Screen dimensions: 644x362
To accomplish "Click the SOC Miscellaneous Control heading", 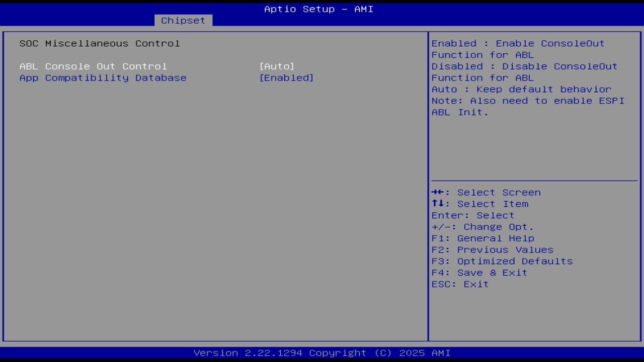I will [x=99, y=43].
